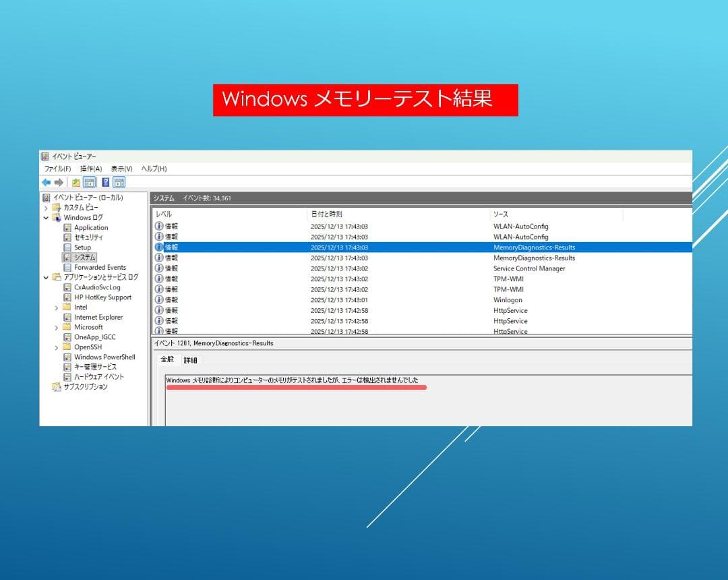Toggle the show/hide action pane toolbar icon
Image resolution: width=728 pixels, height=580 pixels.
(x=119, y=182)
